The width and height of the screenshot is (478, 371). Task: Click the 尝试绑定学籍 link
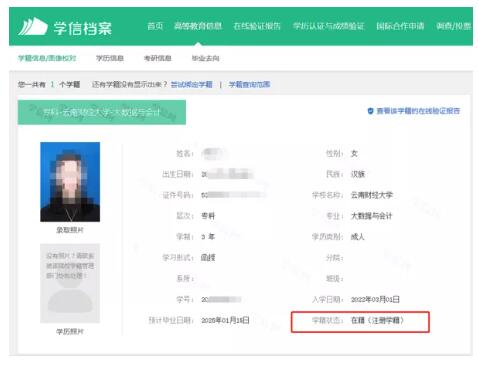[x=191, y=84]
